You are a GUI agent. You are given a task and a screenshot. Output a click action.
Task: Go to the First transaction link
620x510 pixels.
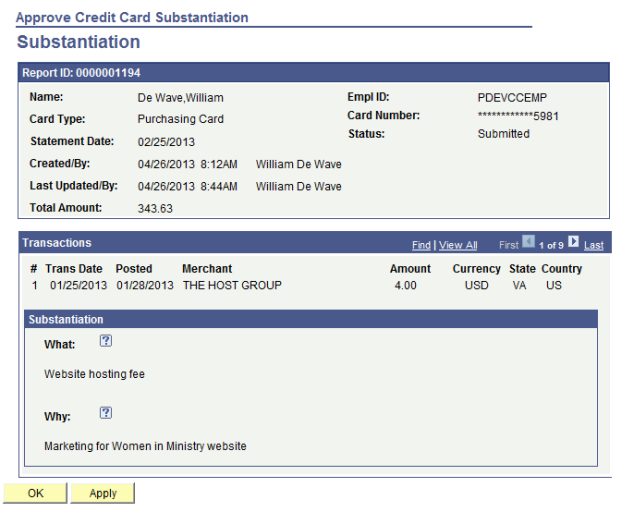(x=509, y=245)
